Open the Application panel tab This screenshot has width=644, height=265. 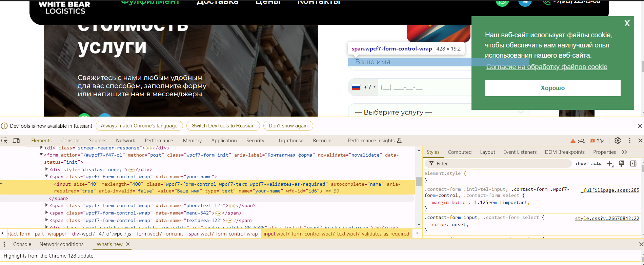pyautogui.click(x=224, y=141)
